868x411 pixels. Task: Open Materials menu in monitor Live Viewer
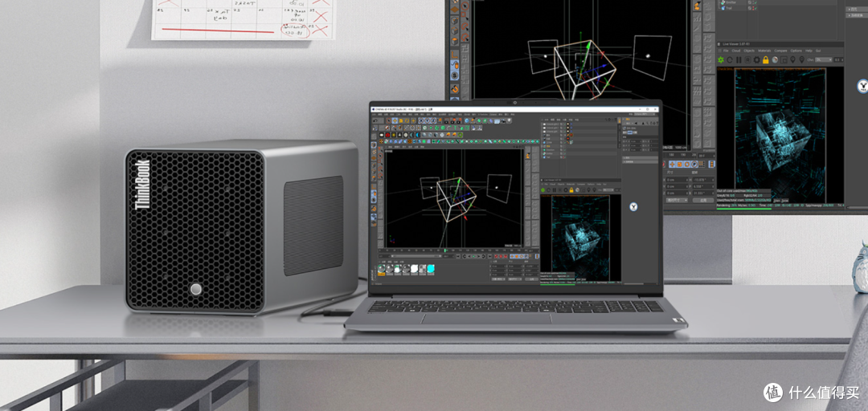[764, 51]
